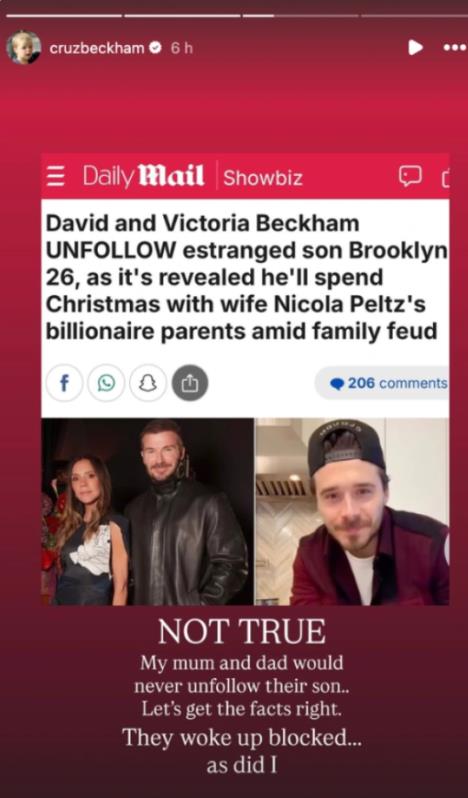Share article via WhatsApp icon

106,383
